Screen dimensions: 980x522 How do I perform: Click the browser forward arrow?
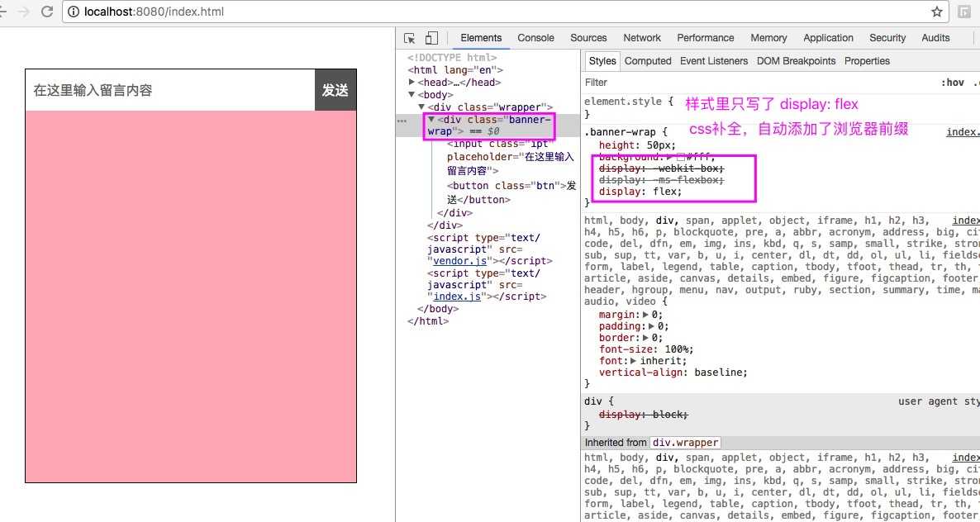pyautogui.click(x=24, y=12)
